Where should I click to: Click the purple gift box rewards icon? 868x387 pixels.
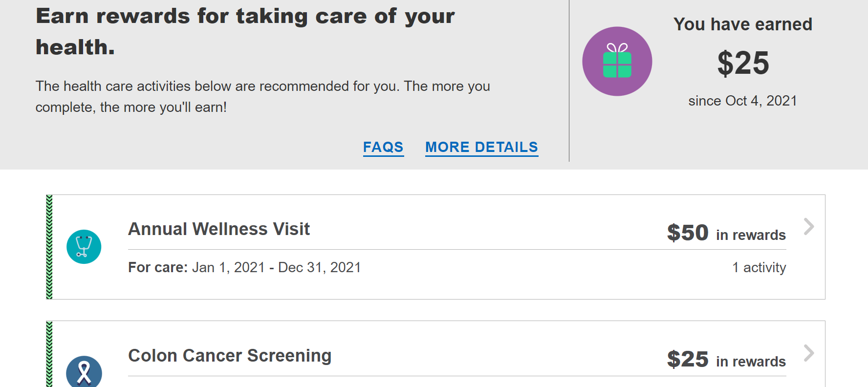(x=617, y=61)
